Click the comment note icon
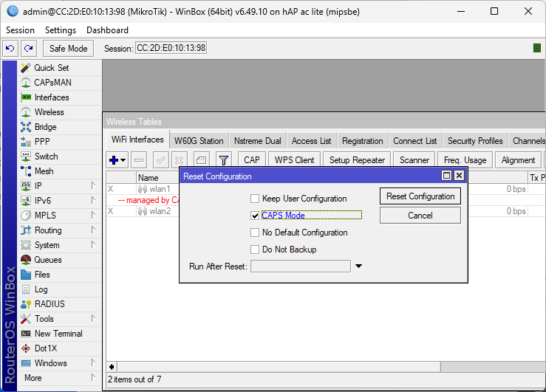 [x=201, y=160]
